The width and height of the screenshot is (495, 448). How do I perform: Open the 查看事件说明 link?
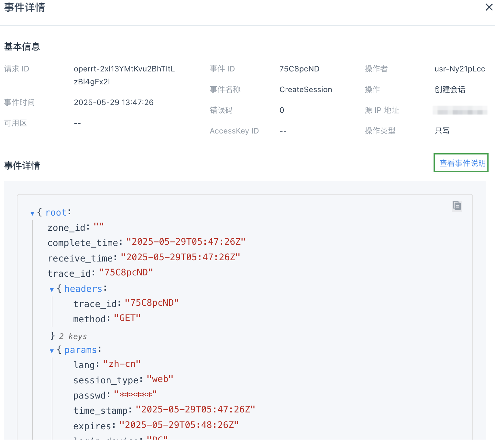click(x=462, y=163)
